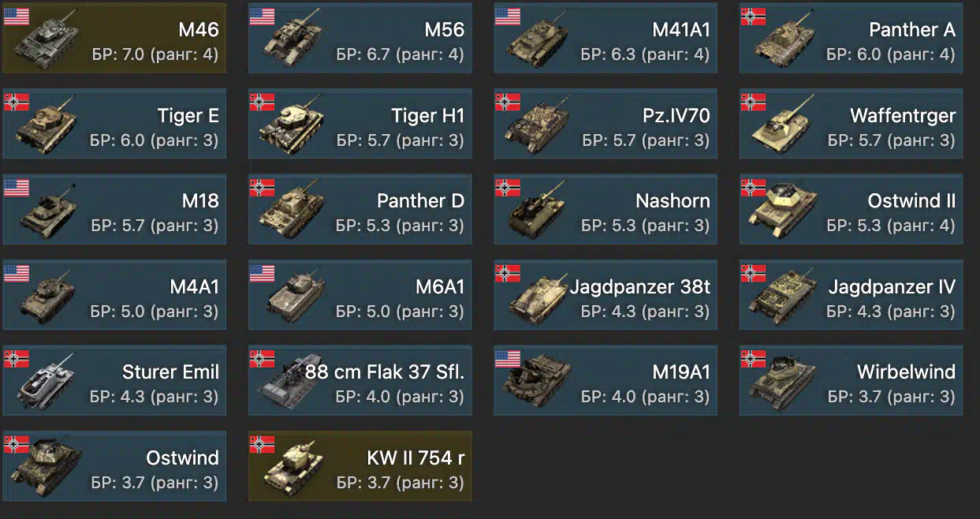This screenshot has height=519, width=980.
Task: Open the M41A1 vehicle card
Action: 606,39
